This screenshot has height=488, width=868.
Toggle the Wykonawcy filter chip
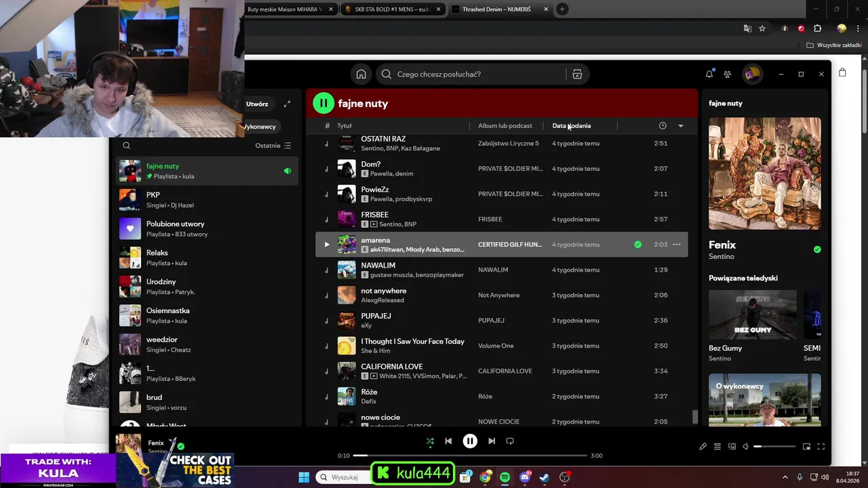260,127
